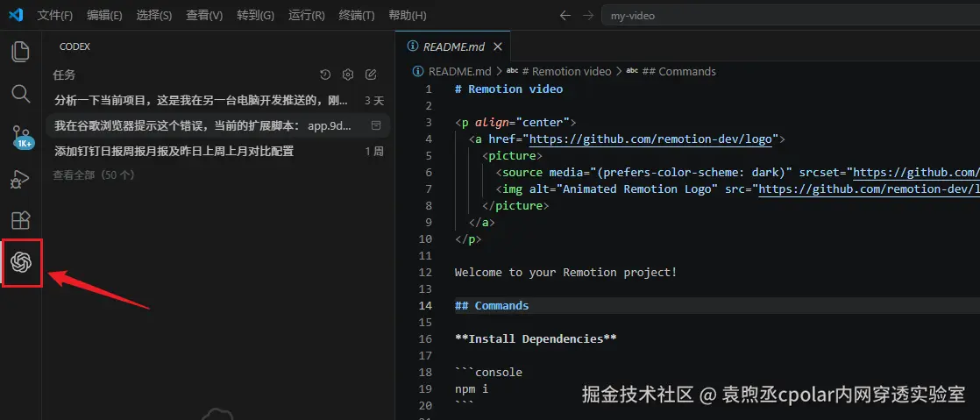
Task: Click the srcset github URL on line 6
Action: pyautogui.click(x=916, y=172)
